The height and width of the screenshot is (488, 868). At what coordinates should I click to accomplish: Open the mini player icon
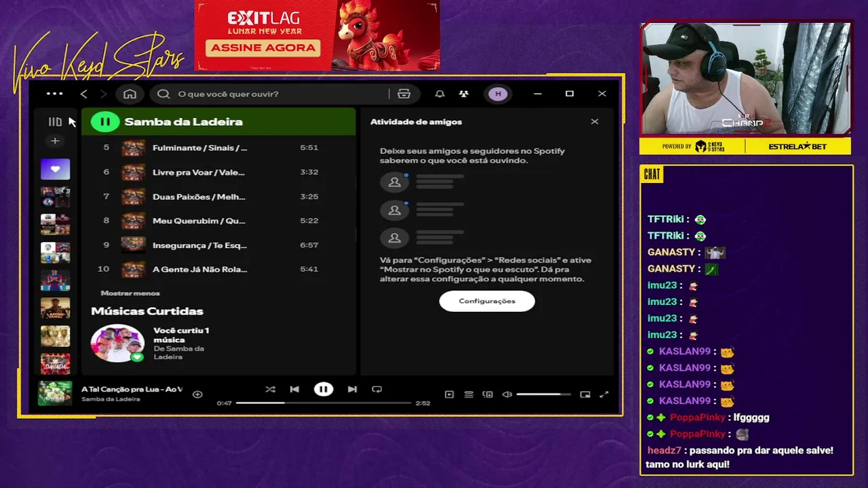click(x=585, y=394)
